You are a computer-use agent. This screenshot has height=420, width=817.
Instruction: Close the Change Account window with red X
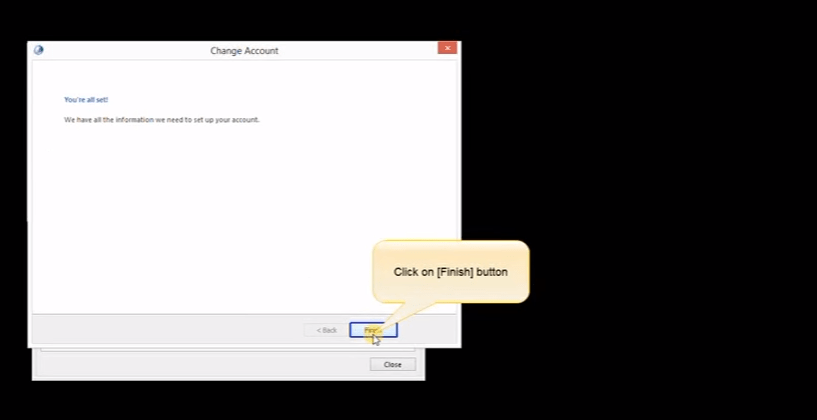pyautogui.click(x=447, y=48)
